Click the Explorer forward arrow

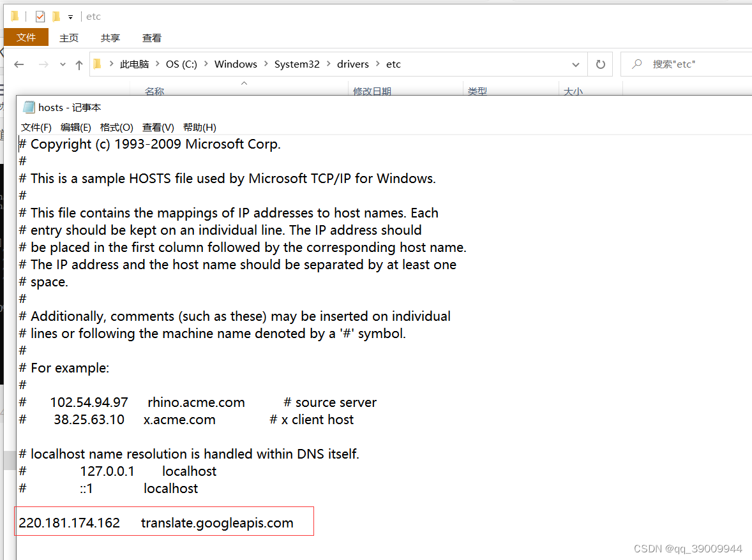[43, 64]
